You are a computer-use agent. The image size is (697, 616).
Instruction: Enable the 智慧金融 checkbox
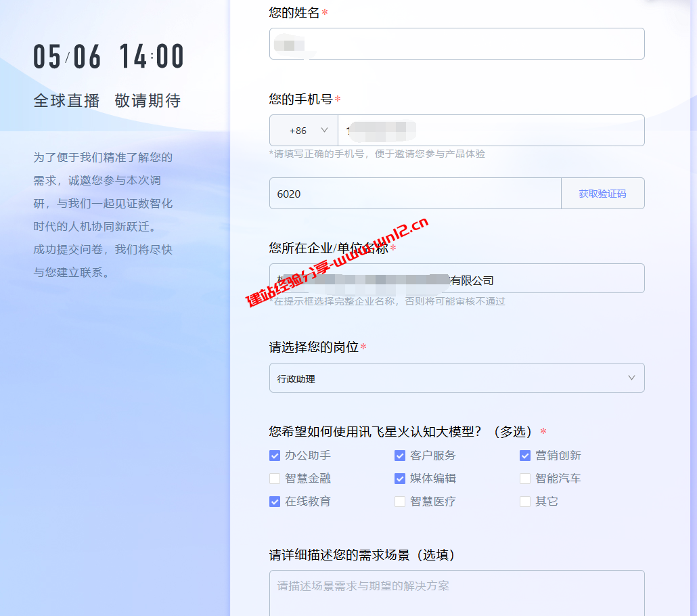coord(275,479)
